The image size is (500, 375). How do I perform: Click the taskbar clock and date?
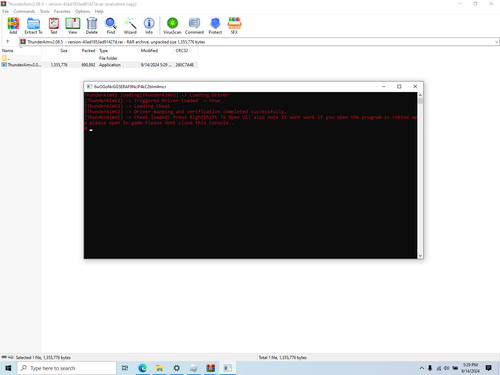(471, 368)
